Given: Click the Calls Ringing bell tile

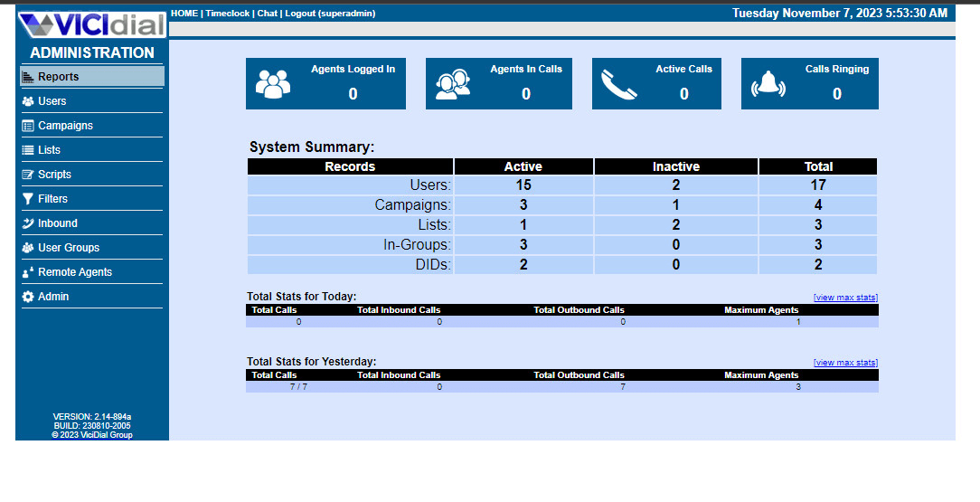Looking at the screenshot, I should [x=809, y=83].
